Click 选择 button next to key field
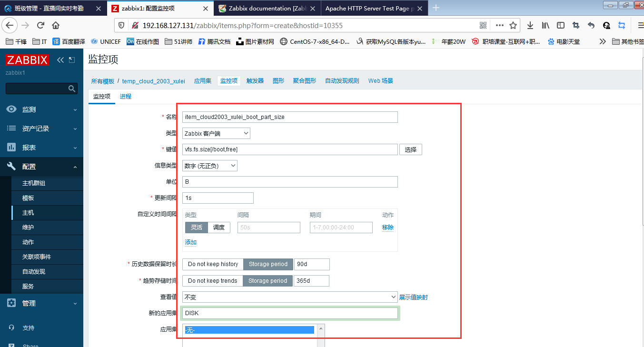Screen dimensions: 644x347 coord(411,149)
